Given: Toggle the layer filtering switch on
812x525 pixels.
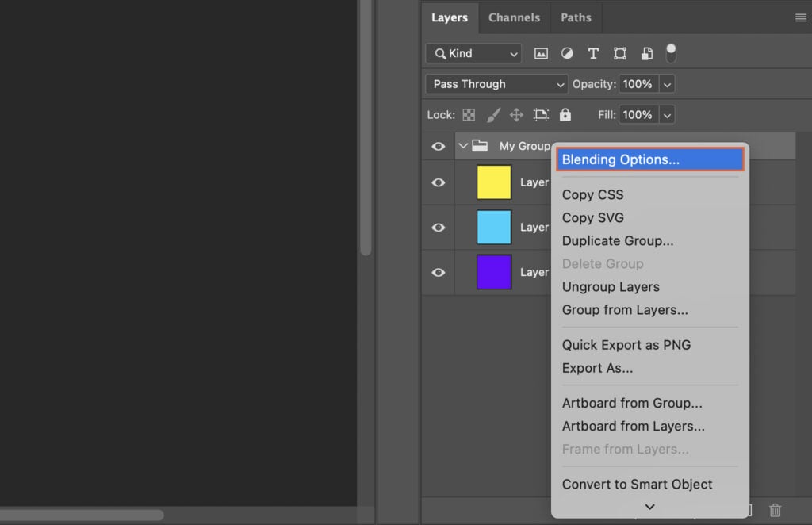Looking at the screenshot, I should [670, 52].
